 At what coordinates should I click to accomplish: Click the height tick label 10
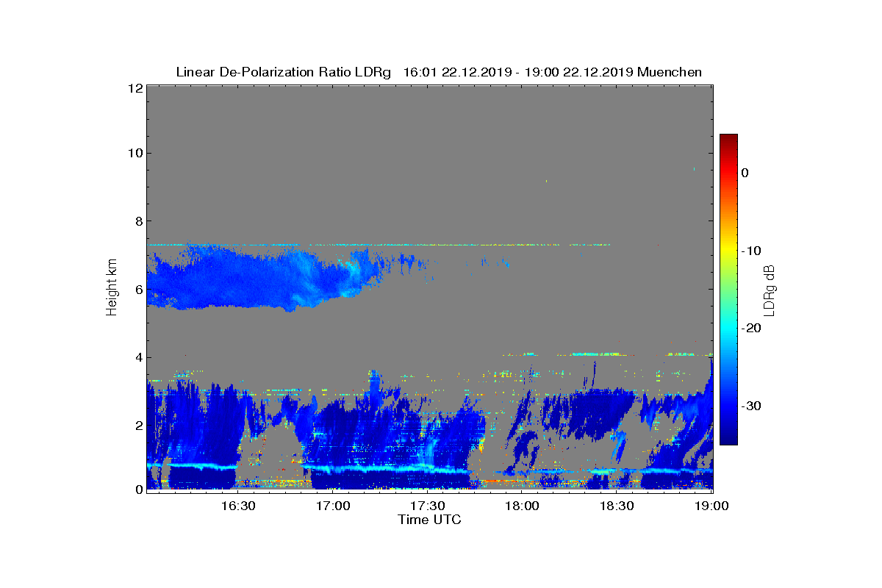coord(135,153)
